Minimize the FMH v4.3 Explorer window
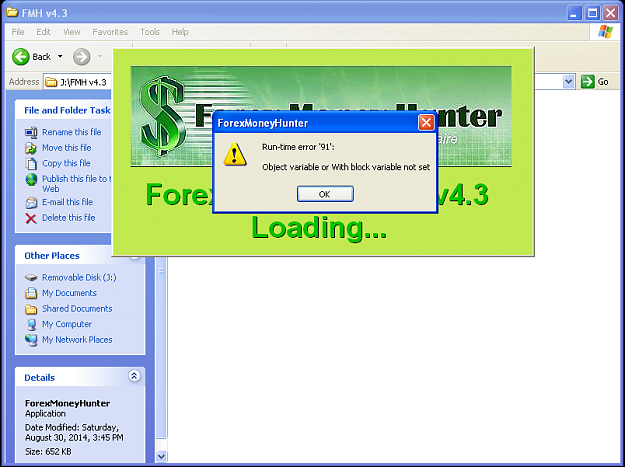Viewport: 625px width, 467px height. click(x=574, y=13)
